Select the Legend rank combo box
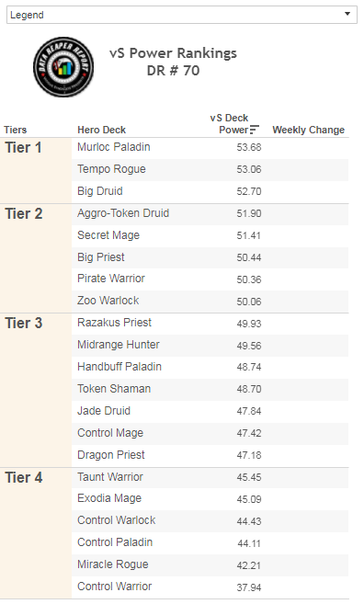Viewport: 364px width, 604px height. pyautogui.click(x=182, y=15)
